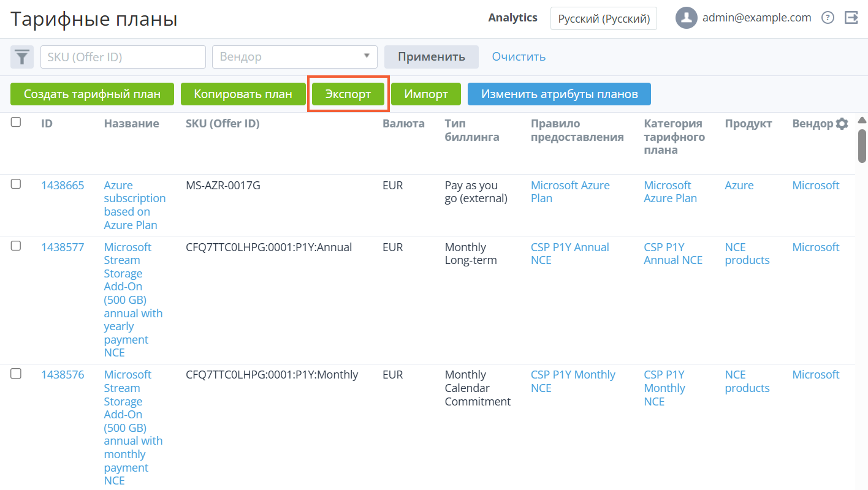Open plan ID 1438665
The width and height of the screenshot is (868, 490).
[x=63, y=185]
